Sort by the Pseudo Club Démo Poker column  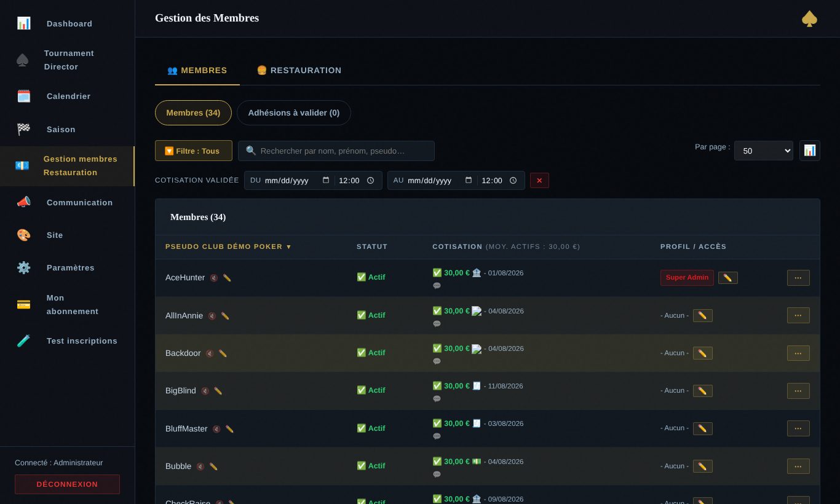click(228, 246)
